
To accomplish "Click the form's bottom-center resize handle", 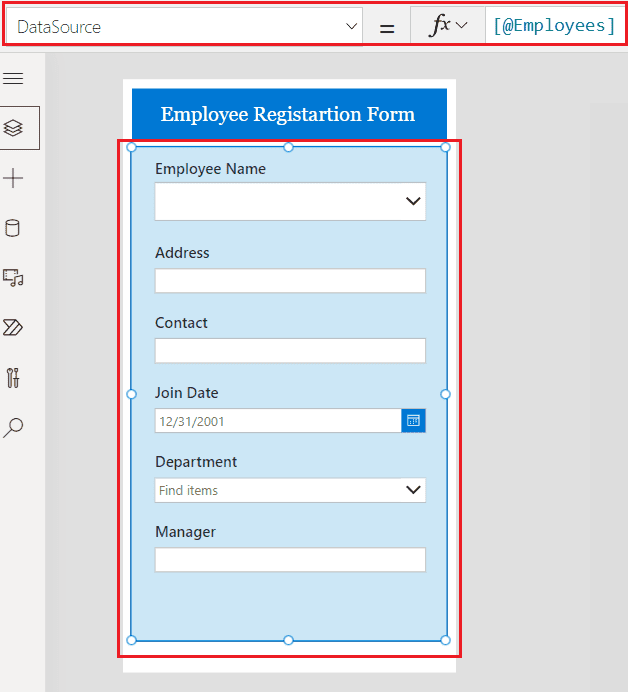I will coord(288,640).
